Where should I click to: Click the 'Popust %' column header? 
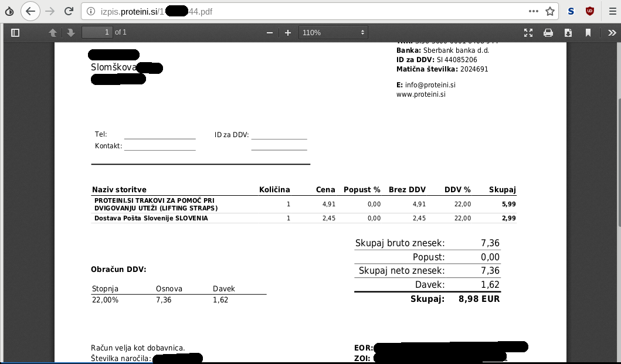click(362, 189)
